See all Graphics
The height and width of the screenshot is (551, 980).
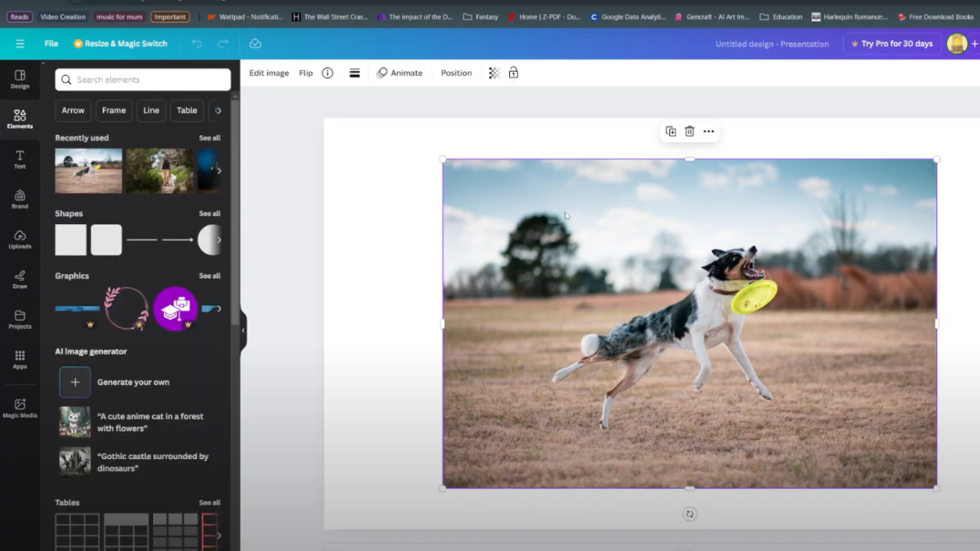coord(210,275)
